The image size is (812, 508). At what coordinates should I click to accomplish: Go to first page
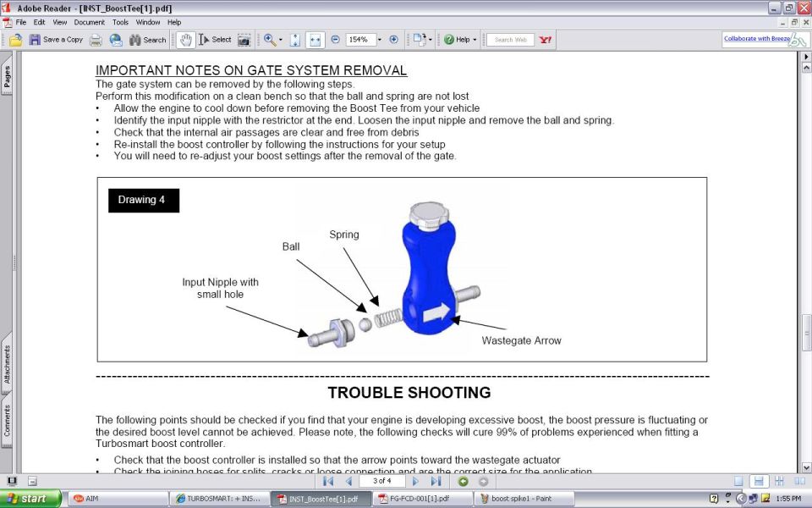coord(328,481)
